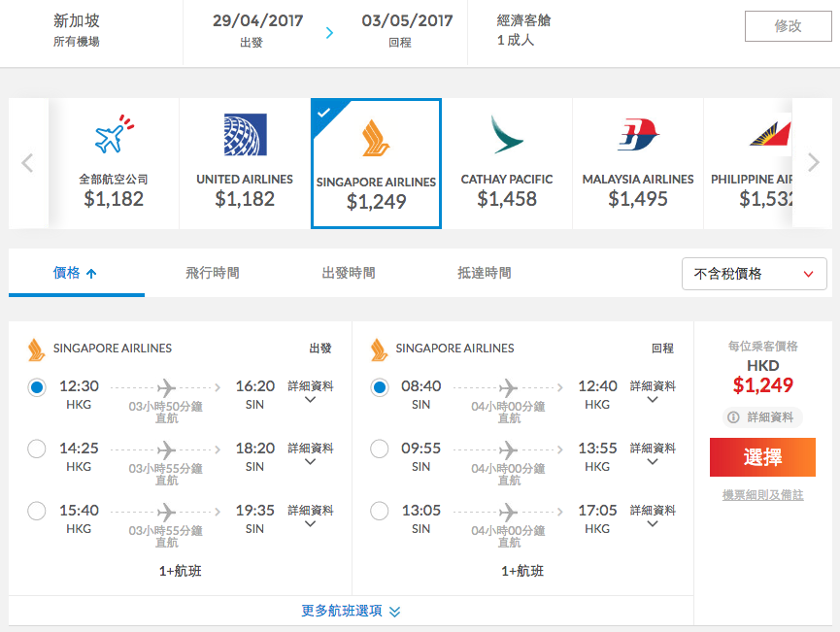Click plane icon on the 14:25 HKG flight

pyautogui.click(x=166, y=449)
